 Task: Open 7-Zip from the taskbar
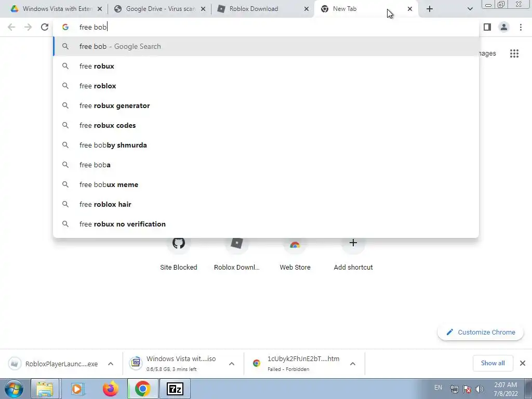tap(175, 389)
